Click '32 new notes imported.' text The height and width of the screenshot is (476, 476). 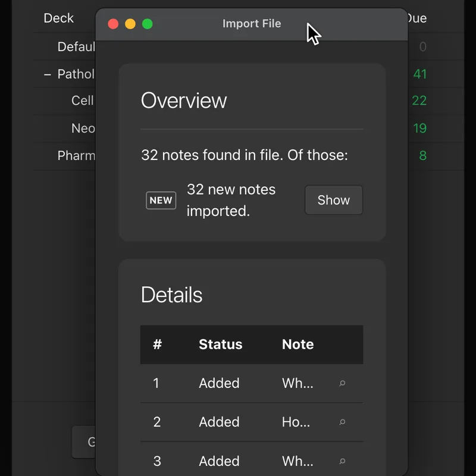pos(231,200)
